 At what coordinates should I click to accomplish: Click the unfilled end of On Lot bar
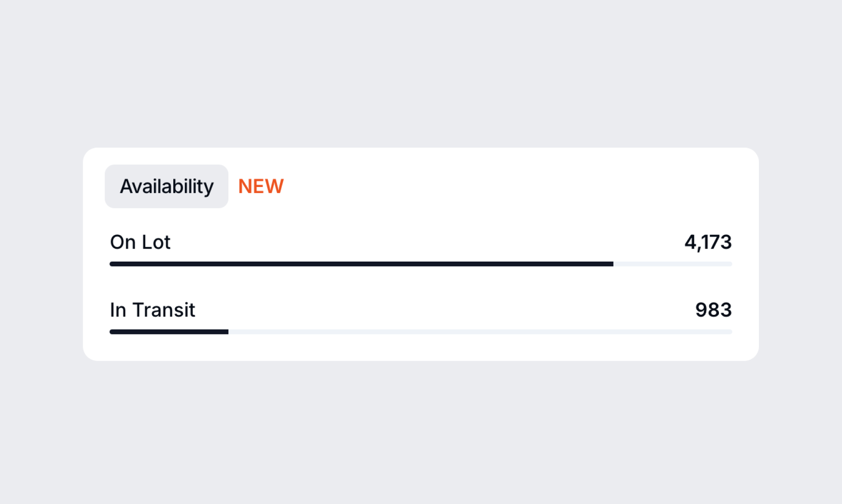(x=672, y=264)
